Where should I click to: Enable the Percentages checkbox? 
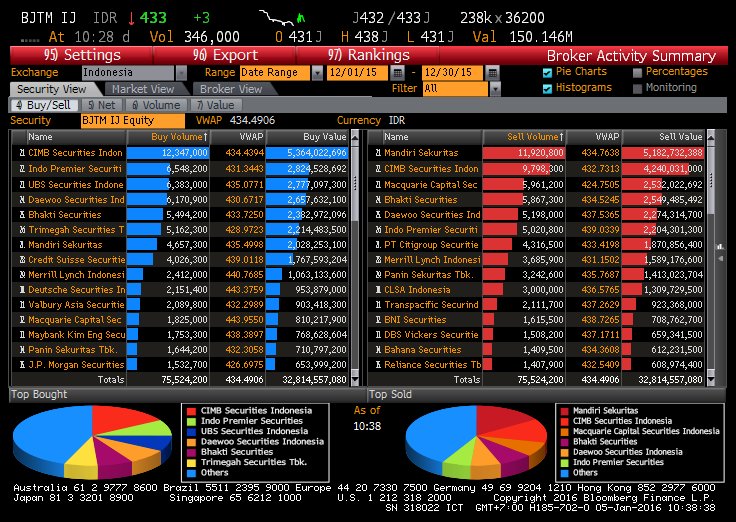(x=638, y=73)
